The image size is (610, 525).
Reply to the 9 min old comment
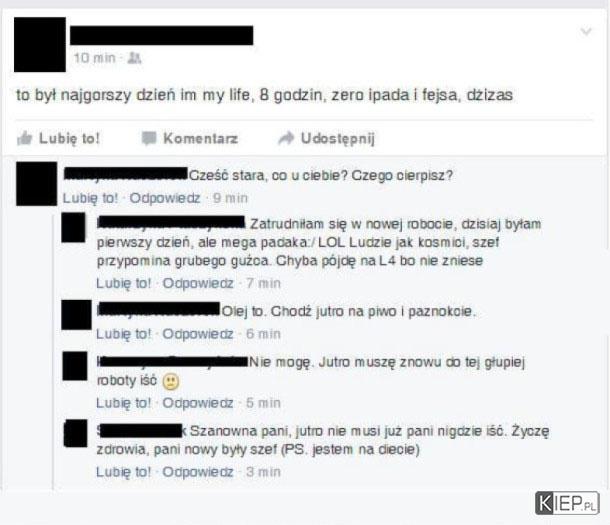pos(165,198)
